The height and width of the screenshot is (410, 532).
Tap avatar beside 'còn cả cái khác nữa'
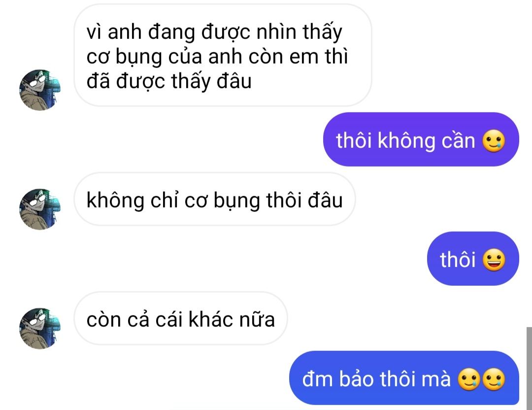point(40,328)
